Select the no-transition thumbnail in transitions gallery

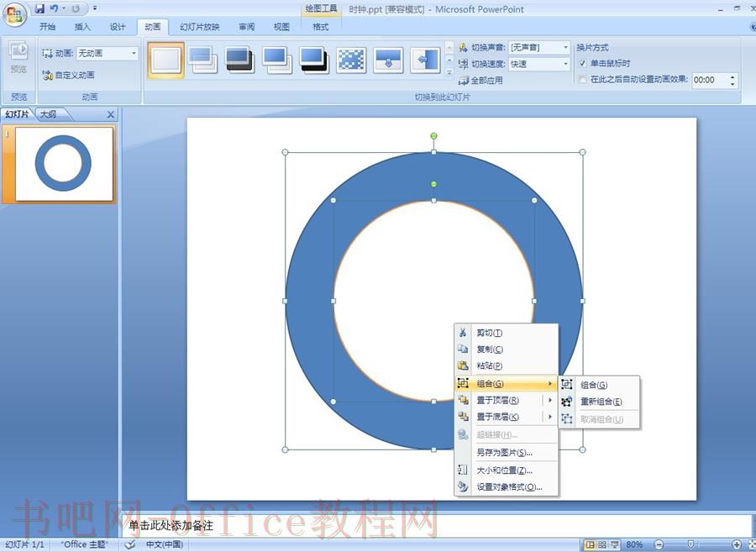165,60
